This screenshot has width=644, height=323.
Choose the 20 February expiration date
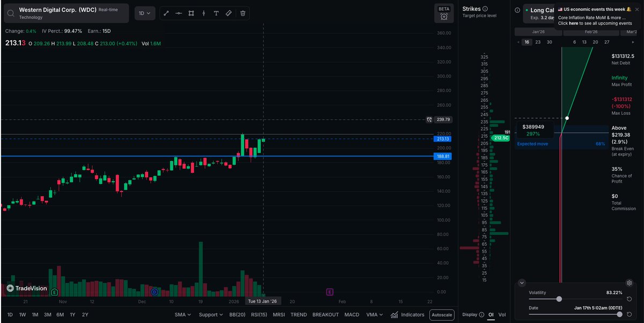[x=595, y=42]
